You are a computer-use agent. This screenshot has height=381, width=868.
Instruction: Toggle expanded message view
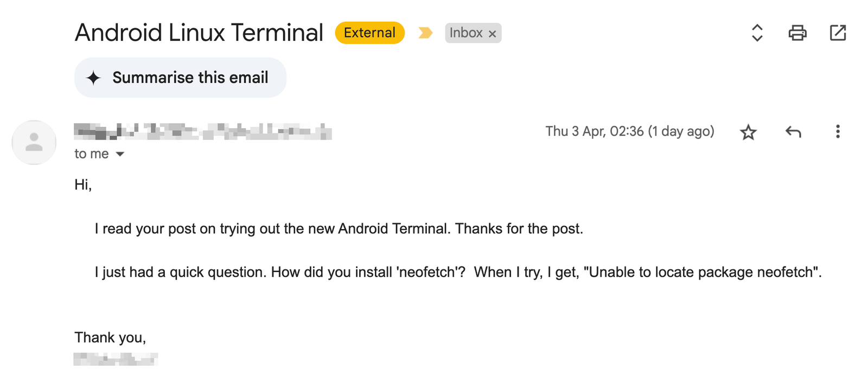tap(756, 33)
